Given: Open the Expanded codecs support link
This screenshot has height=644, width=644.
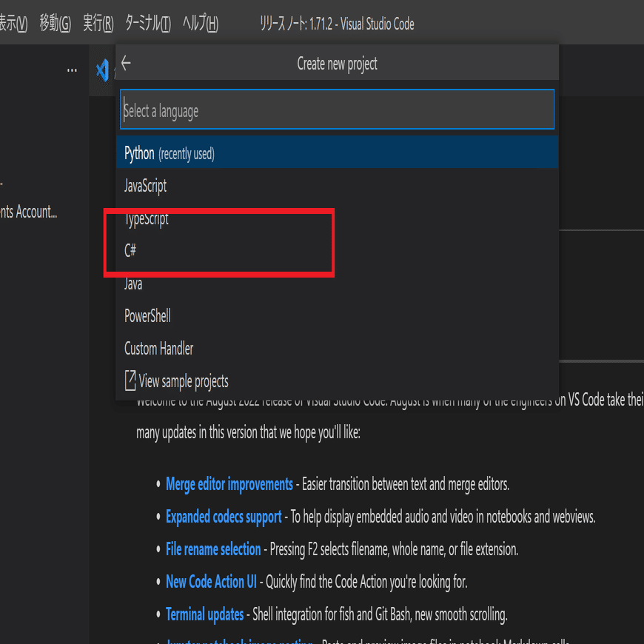Looking at the screenshot, I should 224,517.
